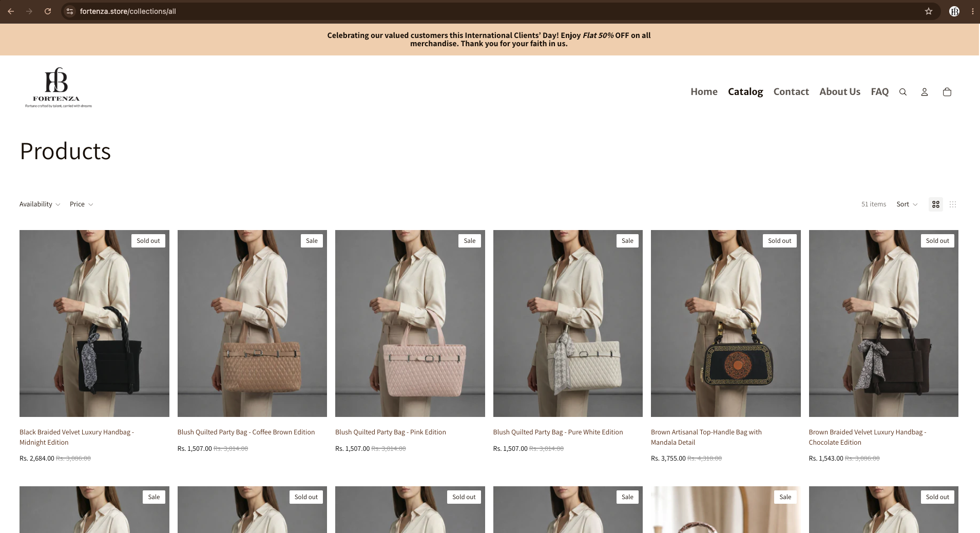Open the shopping cart bag icon
Image resolution: width=980 pixels, height=533 pixels.
947,92
